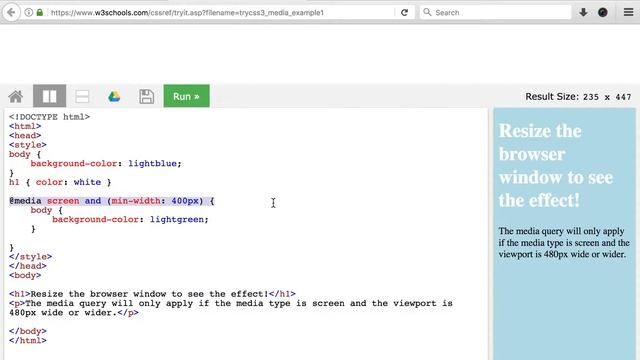The image size is (640, 360).
Task: Click the result heading 'Resize the browser window'
Action: pos(556,166)
